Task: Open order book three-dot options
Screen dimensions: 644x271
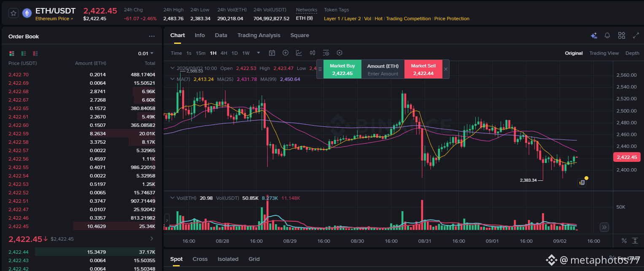Action: coord(152,37)
